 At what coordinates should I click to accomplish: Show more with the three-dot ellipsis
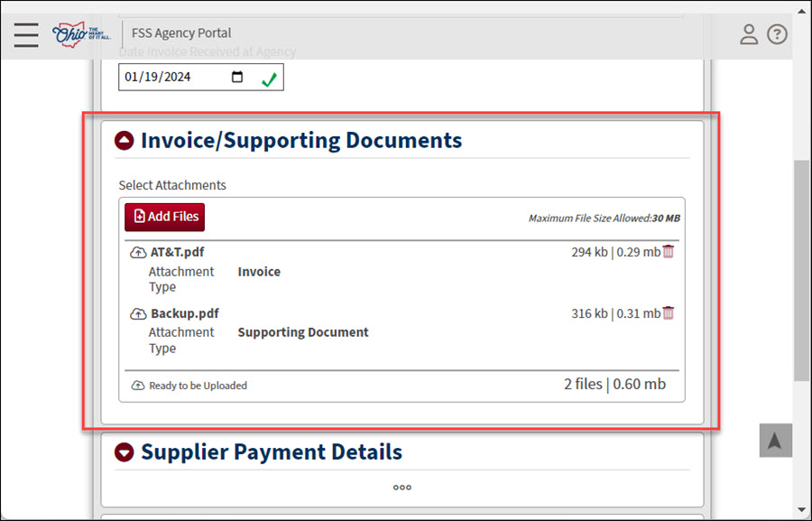(x=401, y=488)
